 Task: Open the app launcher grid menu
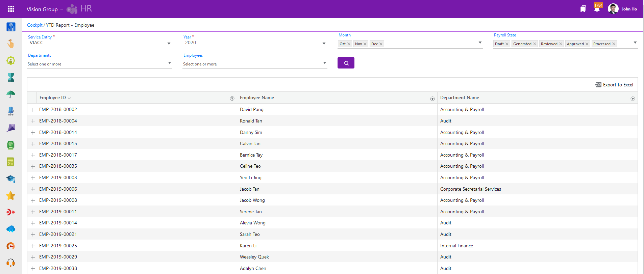11,9
